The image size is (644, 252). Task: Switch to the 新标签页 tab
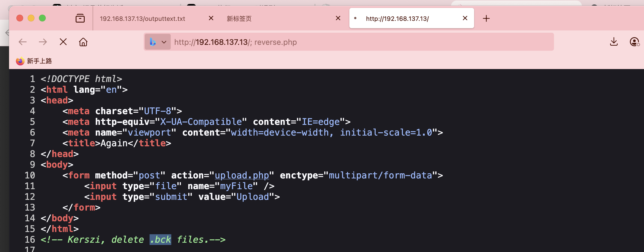point(239,19)
